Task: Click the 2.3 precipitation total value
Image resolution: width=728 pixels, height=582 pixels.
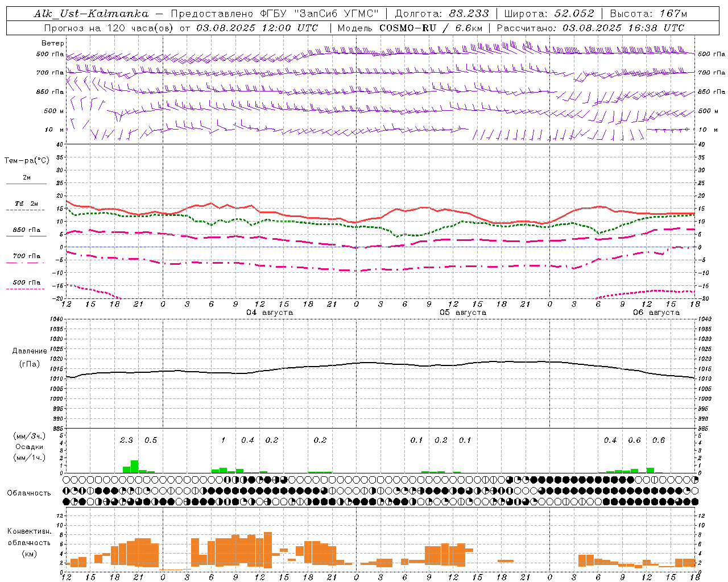Action: point(126,440)
